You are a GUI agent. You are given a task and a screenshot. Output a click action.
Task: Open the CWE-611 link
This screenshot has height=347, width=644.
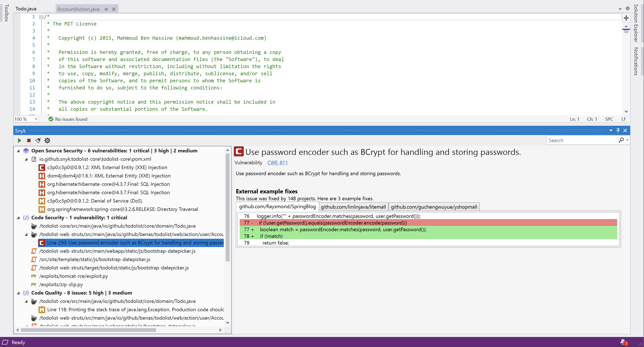[x=277, y=163]
